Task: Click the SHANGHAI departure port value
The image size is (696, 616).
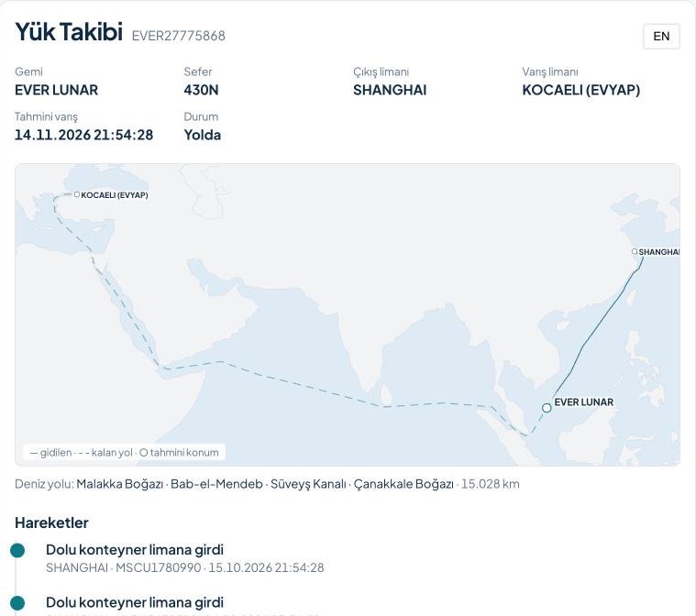Action: coord(390,90)
